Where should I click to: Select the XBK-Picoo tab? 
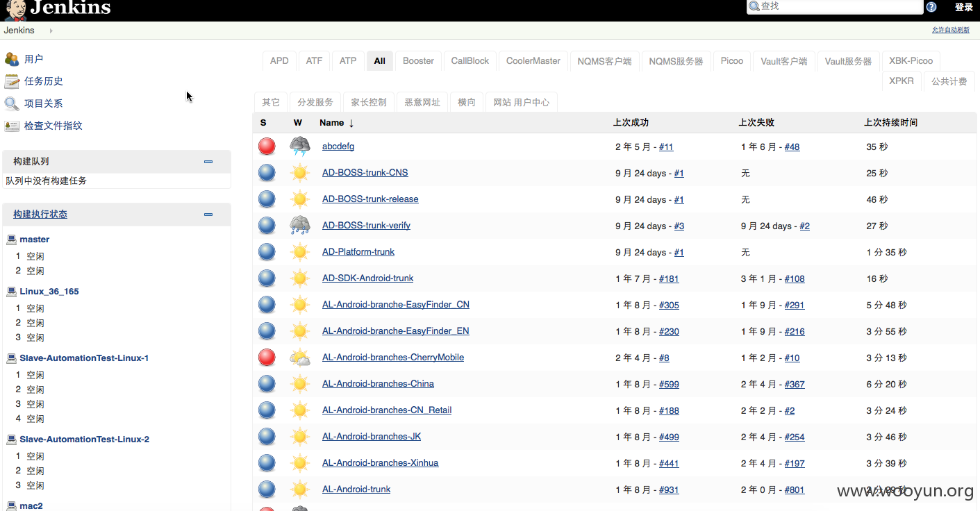coord(911,61)
